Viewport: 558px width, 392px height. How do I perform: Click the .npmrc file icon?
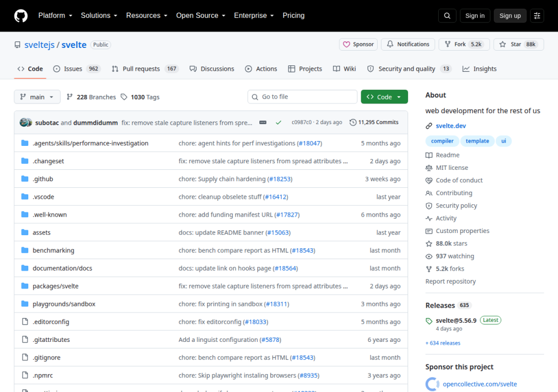[x=25, y=375]
